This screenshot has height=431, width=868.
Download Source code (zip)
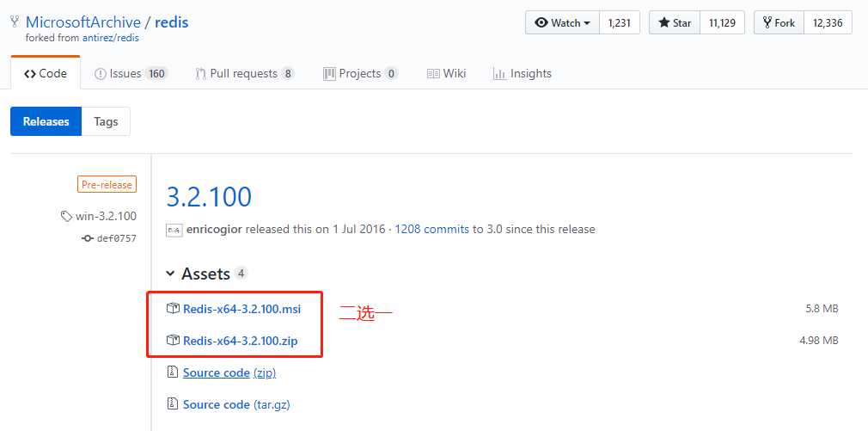[229, 373]
